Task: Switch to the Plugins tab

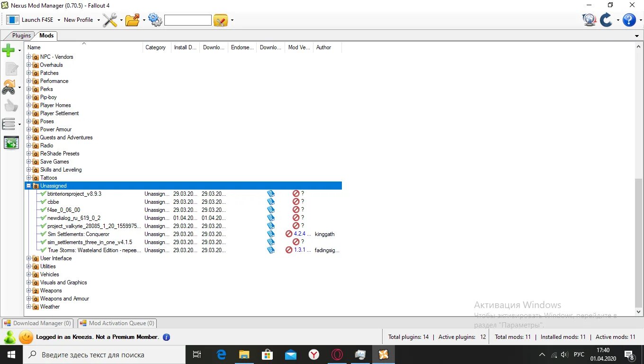Action: pyautogui.click(x=21, y=36)
